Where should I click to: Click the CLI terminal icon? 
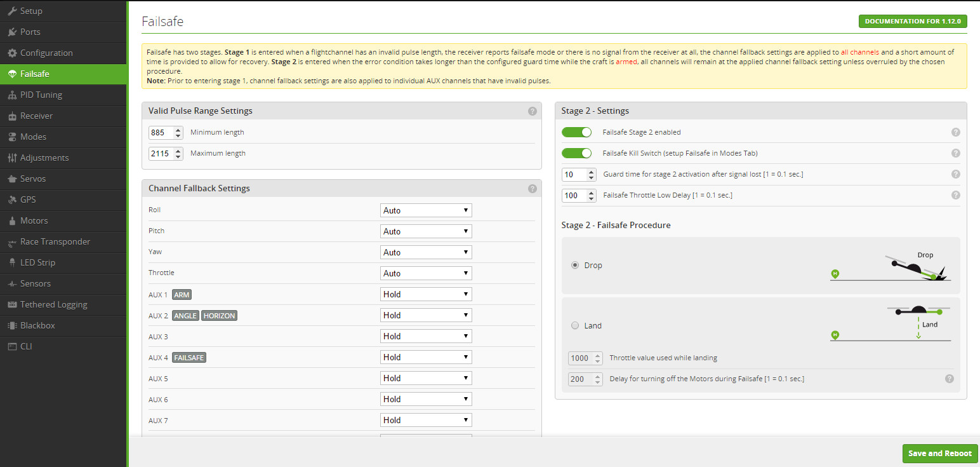click(12, 346)
